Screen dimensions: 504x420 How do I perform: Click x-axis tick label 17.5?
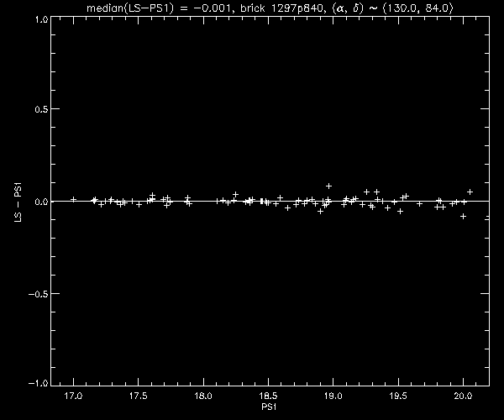139,396
